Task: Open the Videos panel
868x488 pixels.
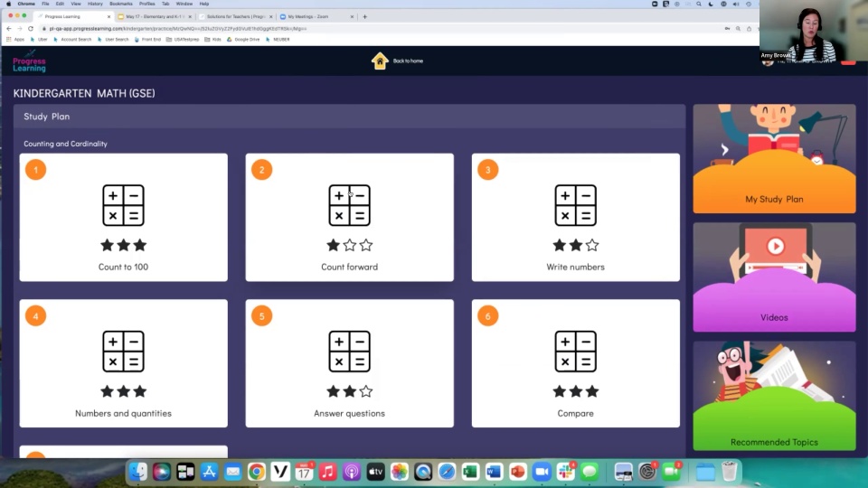Action: tap(774, 277)
